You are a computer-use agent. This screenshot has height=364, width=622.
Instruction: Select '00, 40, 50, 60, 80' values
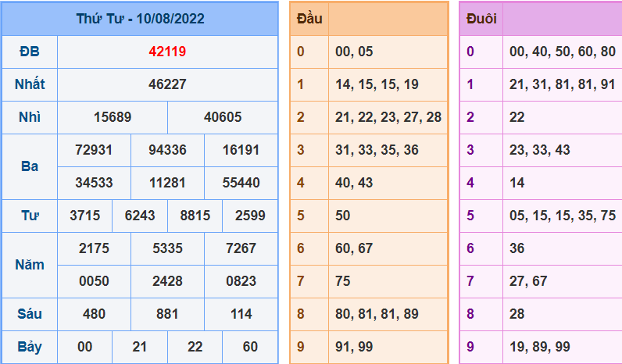point(563,52)
